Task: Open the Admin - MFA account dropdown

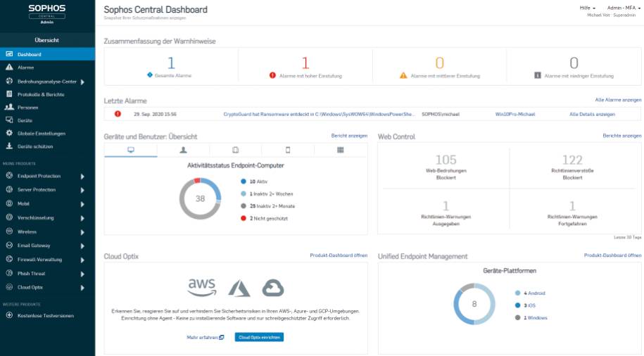Action: 624,8
